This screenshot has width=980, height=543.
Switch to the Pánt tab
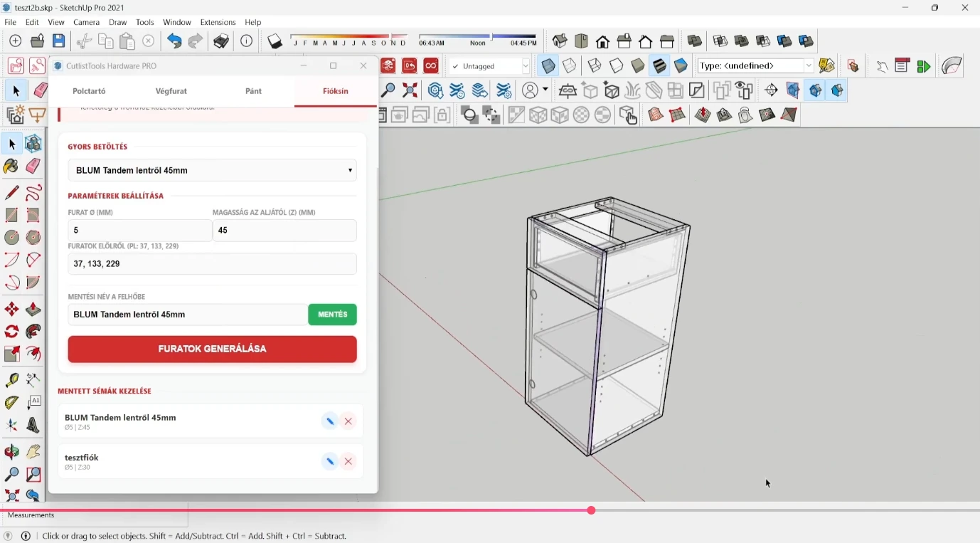254,91
